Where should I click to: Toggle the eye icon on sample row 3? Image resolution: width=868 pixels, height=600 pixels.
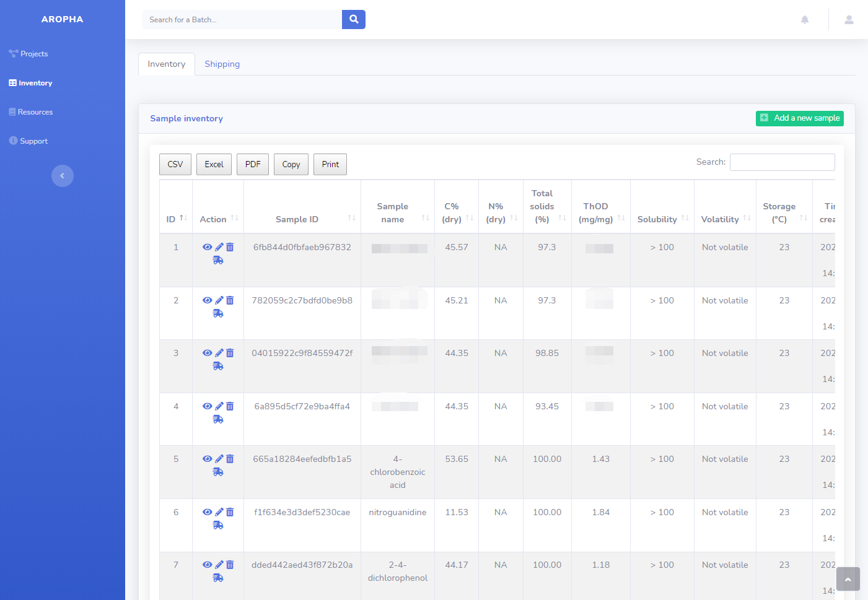(208, 353)
